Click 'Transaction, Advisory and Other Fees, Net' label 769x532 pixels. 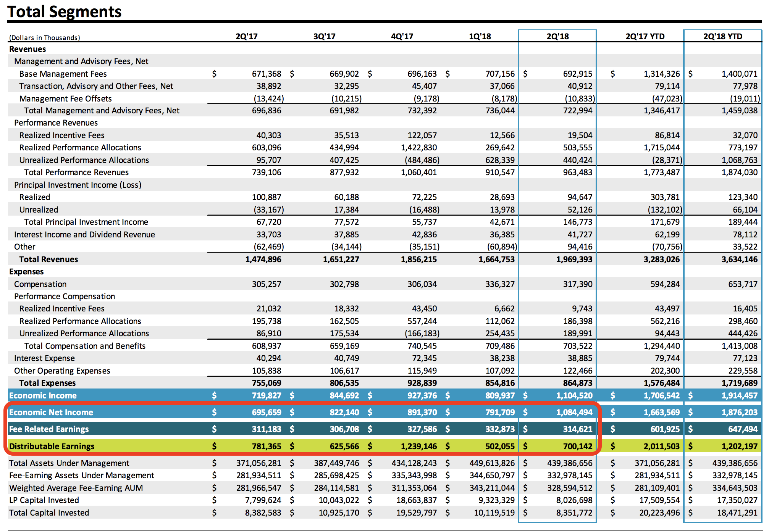point(96,86)
